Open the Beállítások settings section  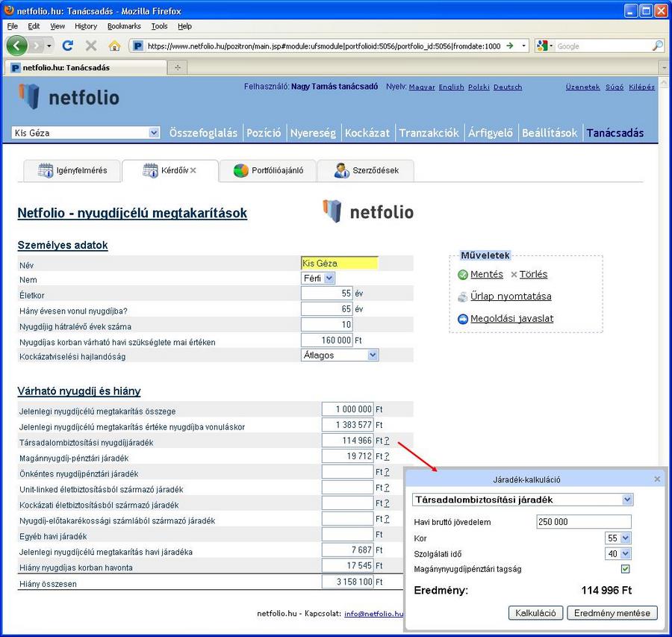550,133
